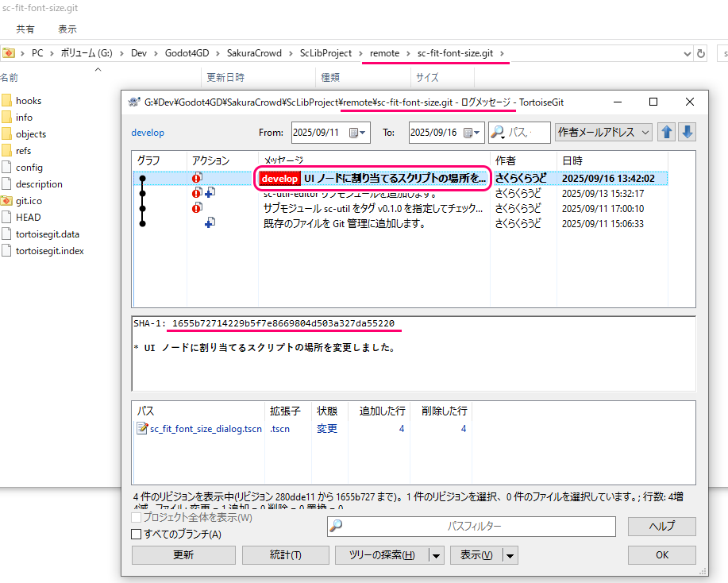Open the 共有 ribbon tab
Image resolution: width=728 pixels, height=583 pixels.
tap(25, 29)
